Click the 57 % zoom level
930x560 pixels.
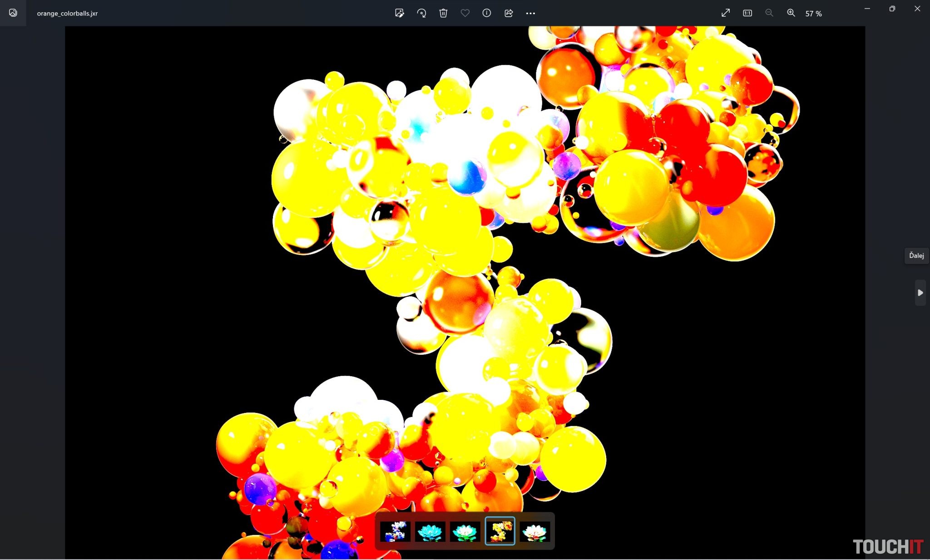tap(813, 14)
